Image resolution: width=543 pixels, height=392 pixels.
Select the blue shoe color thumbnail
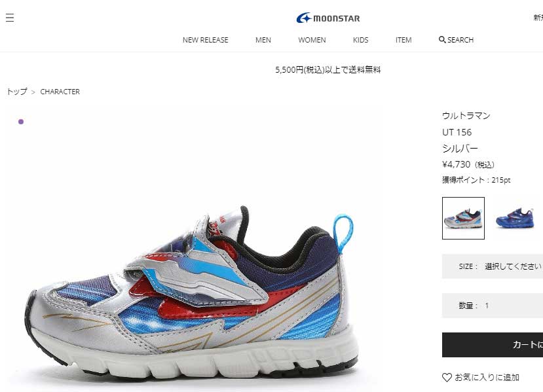[515, 218]
